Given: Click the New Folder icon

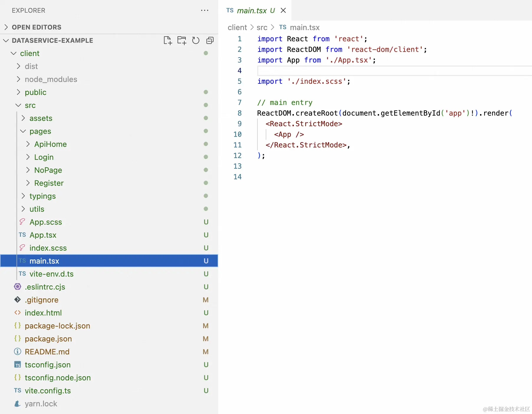Looking at the screenshot, I should 182,40.
